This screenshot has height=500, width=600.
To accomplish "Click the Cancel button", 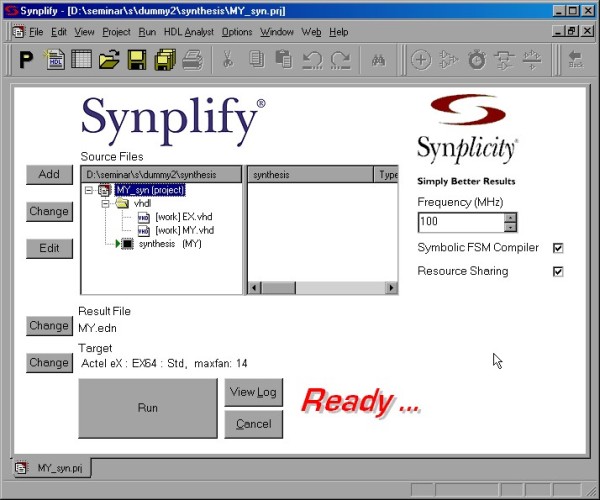I will (253, 424).
